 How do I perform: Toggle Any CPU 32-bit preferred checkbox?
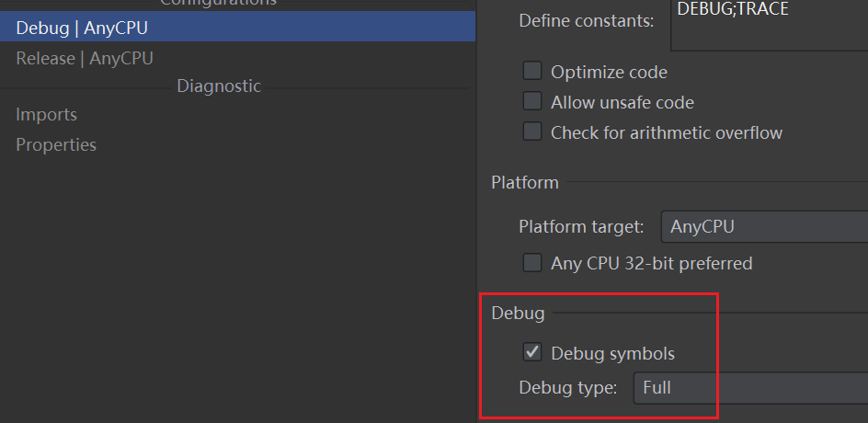tap(532, 264)
